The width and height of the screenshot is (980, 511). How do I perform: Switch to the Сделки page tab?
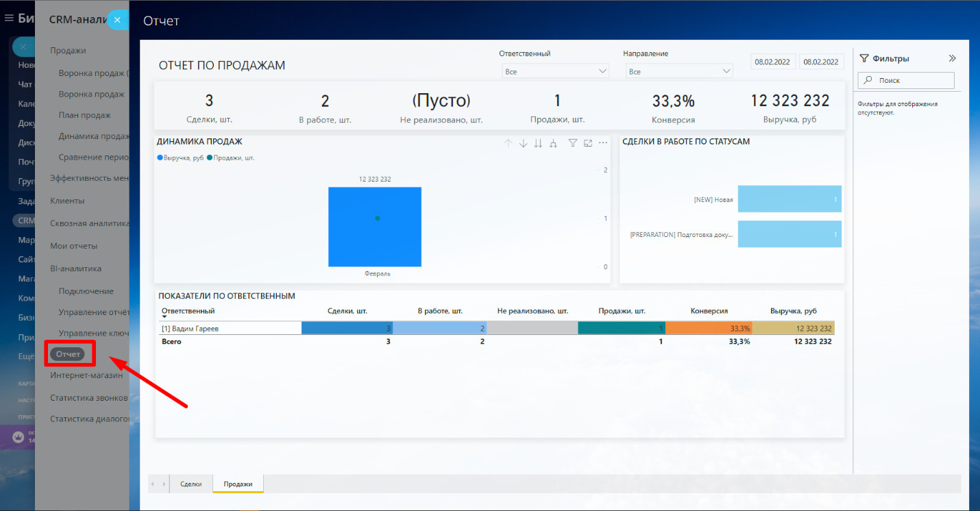pos(191,484)
